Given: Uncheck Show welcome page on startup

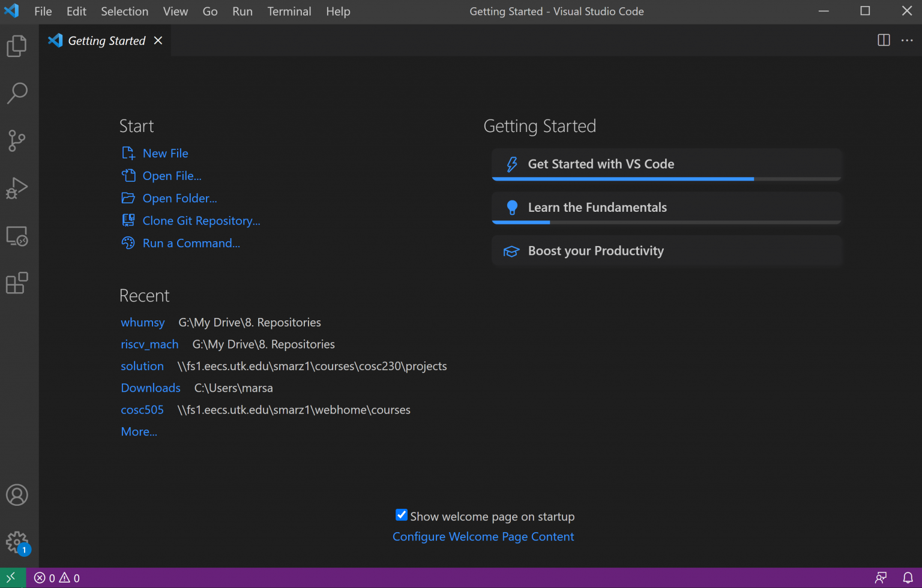Looking at the screenshot, I should (x=402, y=515).
